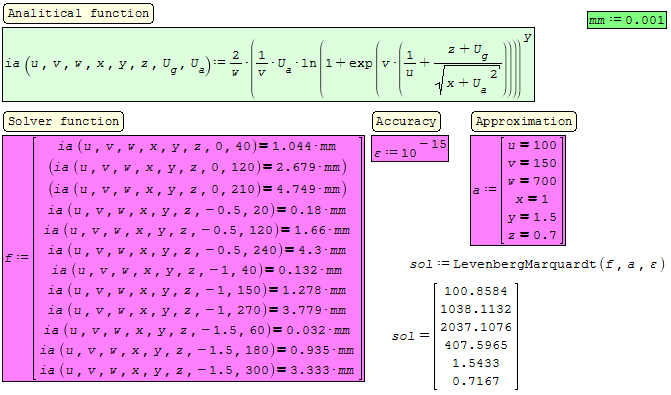Select the equation equal to 0.132·mm

coord(197,270)
